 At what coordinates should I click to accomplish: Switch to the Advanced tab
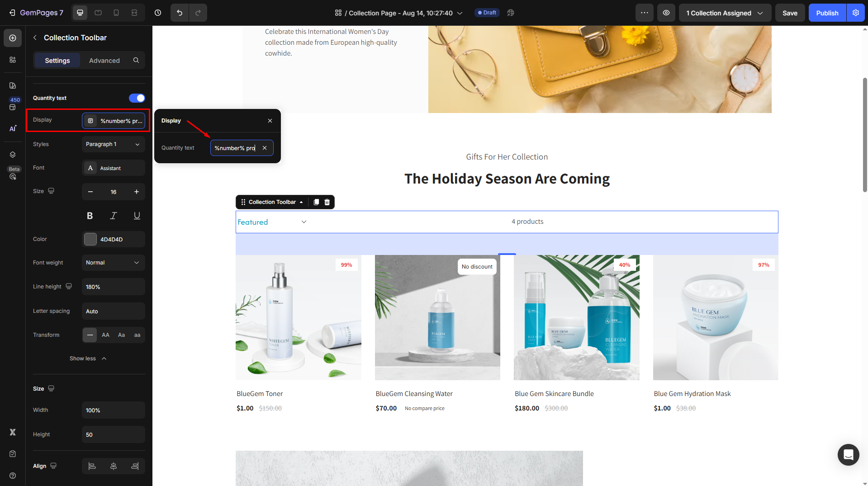pos(104,61)
